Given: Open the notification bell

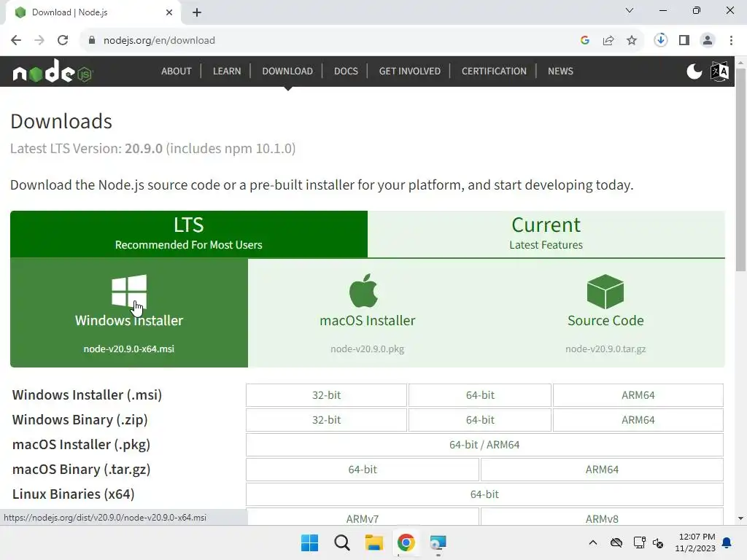Looking at the screenshot, I should [727, 542].
